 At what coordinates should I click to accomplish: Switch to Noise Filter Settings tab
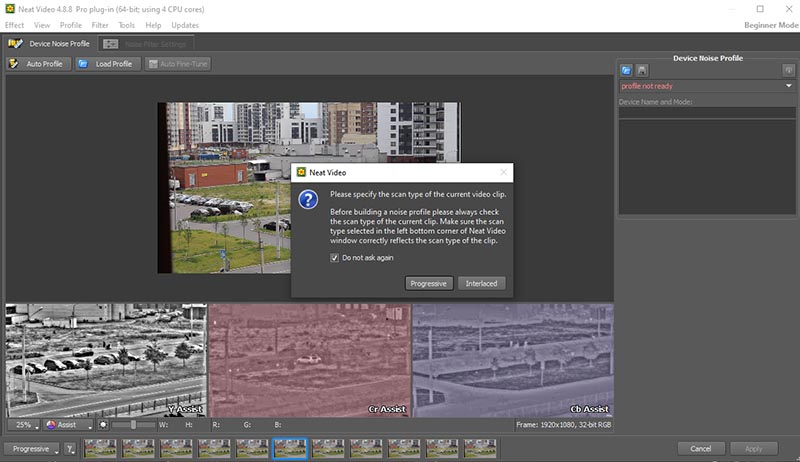tap(146, 44)
